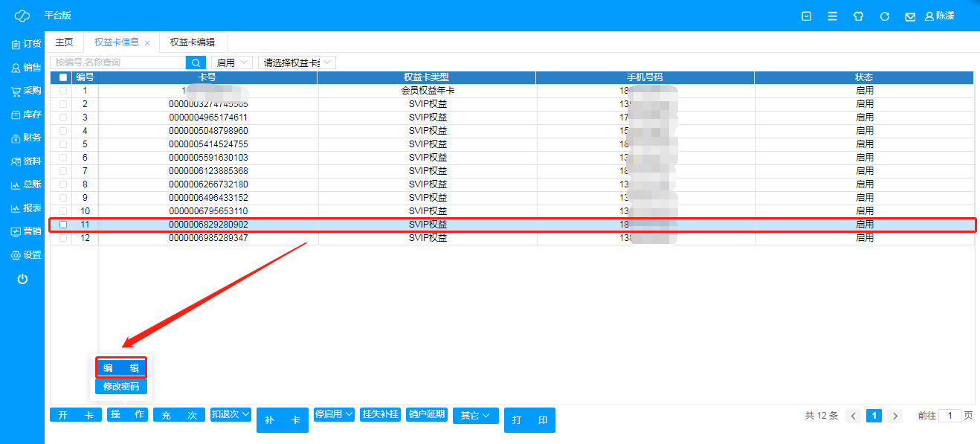The image size is (980, 444).
Task: Click the 权益卡类型 column header
Action: tap(426, 77)
